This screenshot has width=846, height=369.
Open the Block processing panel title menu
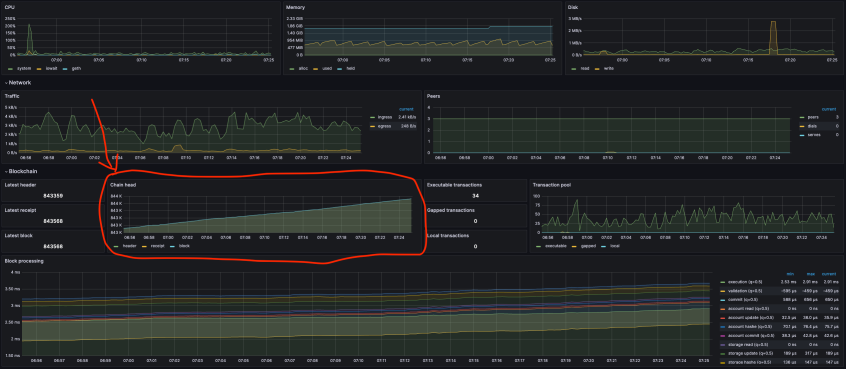coord(24,261)
